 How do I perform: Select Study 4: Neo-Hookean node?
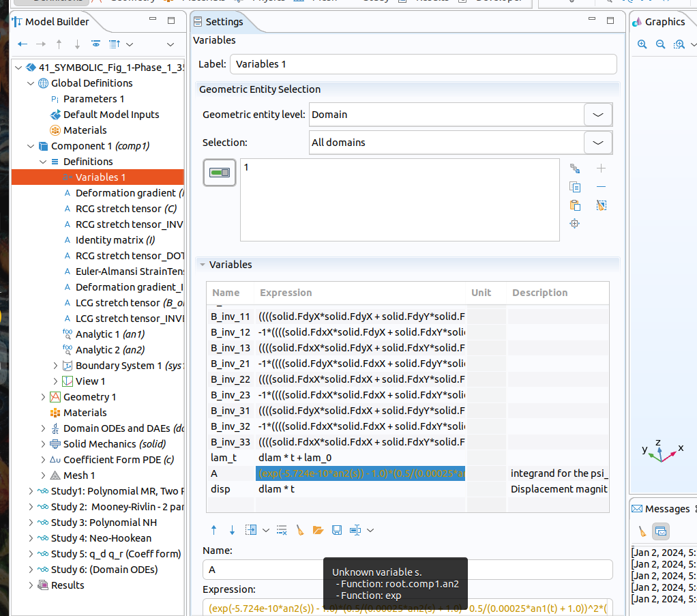[101, 538]
